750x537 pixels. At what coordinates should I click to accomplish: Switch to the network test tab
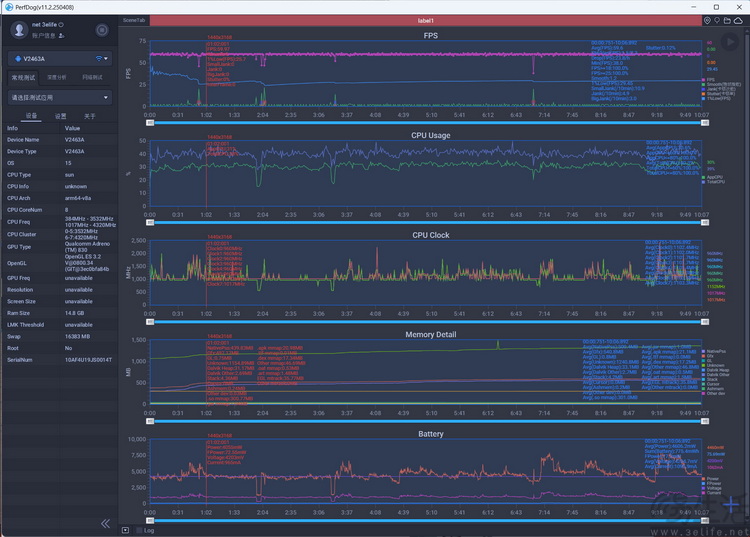(92, 77)
